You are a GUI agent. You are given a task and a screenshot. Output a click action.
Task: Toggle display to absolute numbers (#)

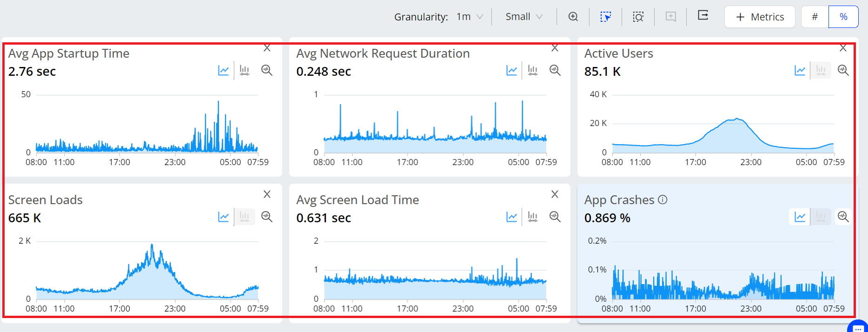pos(815,17)
